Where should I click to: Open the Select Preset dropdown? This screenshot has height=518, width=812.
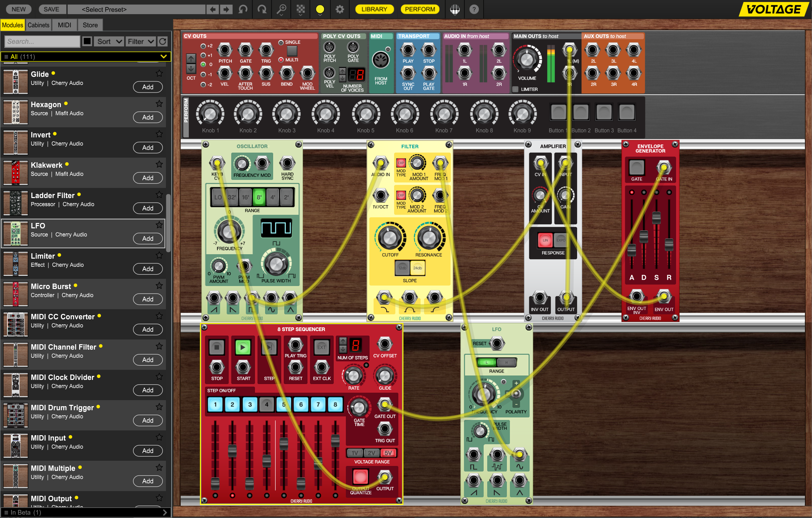tap(136, 9)
